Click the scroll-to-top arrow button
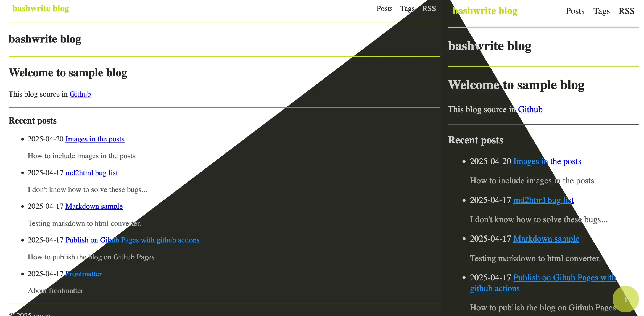This screenshot has width=644, height=316. 625,299
